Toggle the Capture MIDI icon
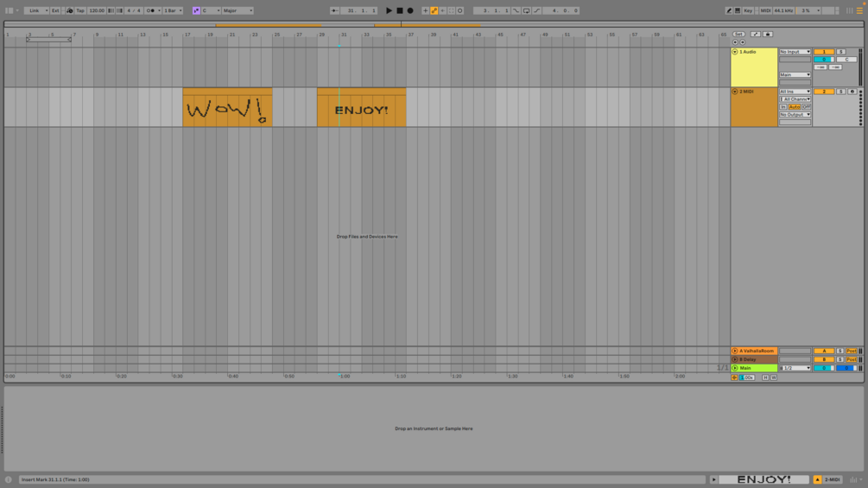Viewport: 868px width, 488px height. [x=451, y=10]
